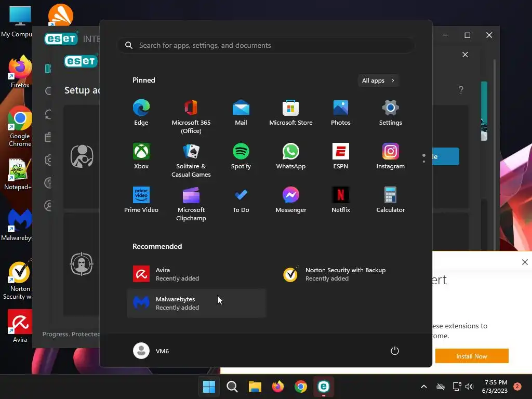Open the Photos app

pyautogui.click(x=341, y=113)
